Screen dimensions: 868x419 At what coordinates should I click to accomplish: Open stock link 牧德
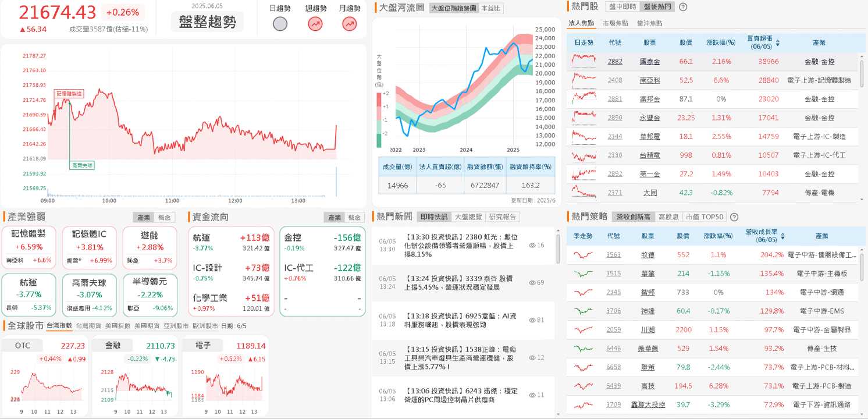(648, 255)
